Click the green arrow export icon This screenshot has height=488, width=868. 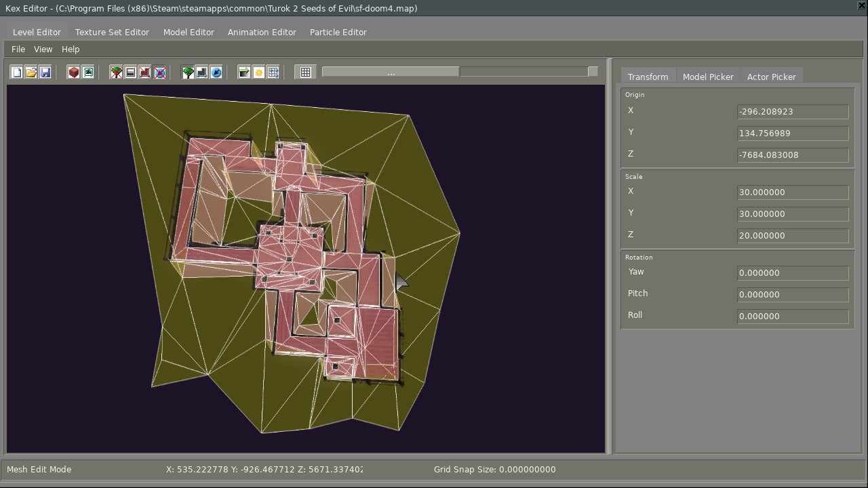tap(244, 72)
